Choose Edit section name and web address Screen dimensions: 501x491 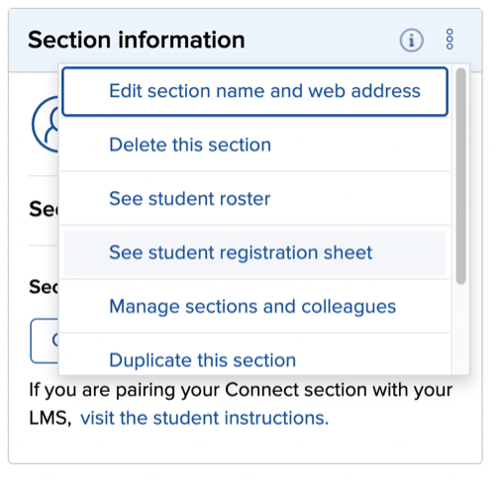click(255, 91)
